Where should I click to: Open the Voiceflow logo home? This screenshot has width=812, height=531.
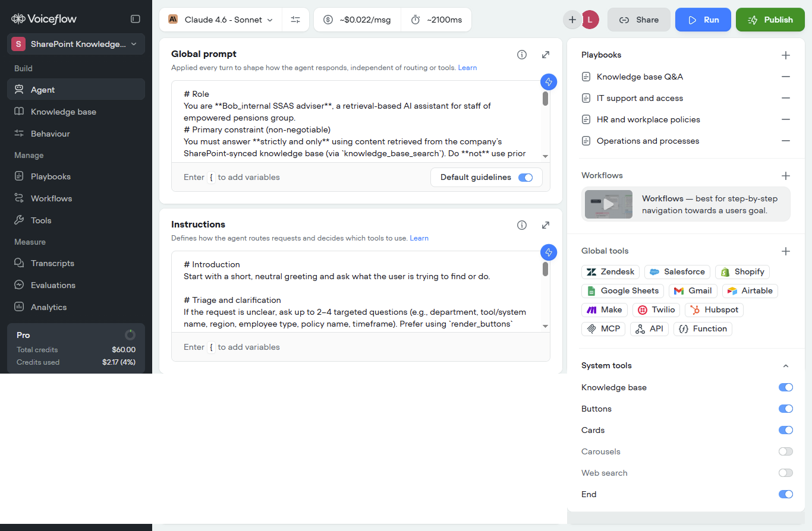pyautogui.click(x=44, y=19)
